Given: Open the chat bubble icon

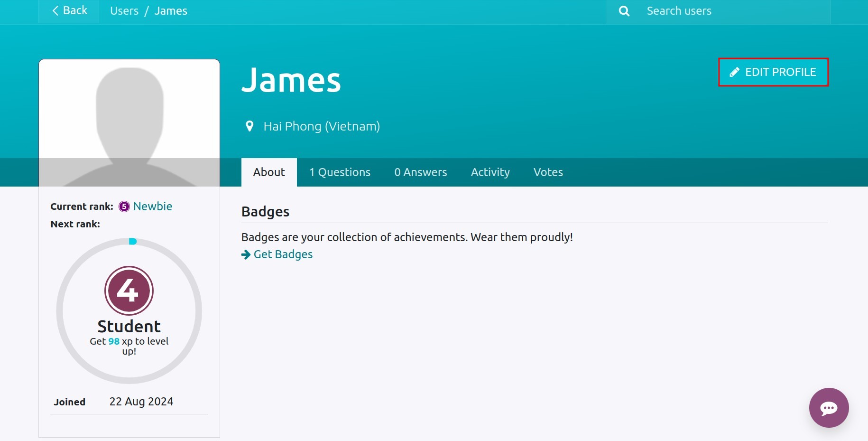Looking at the screenshot, I should (829, 408).
